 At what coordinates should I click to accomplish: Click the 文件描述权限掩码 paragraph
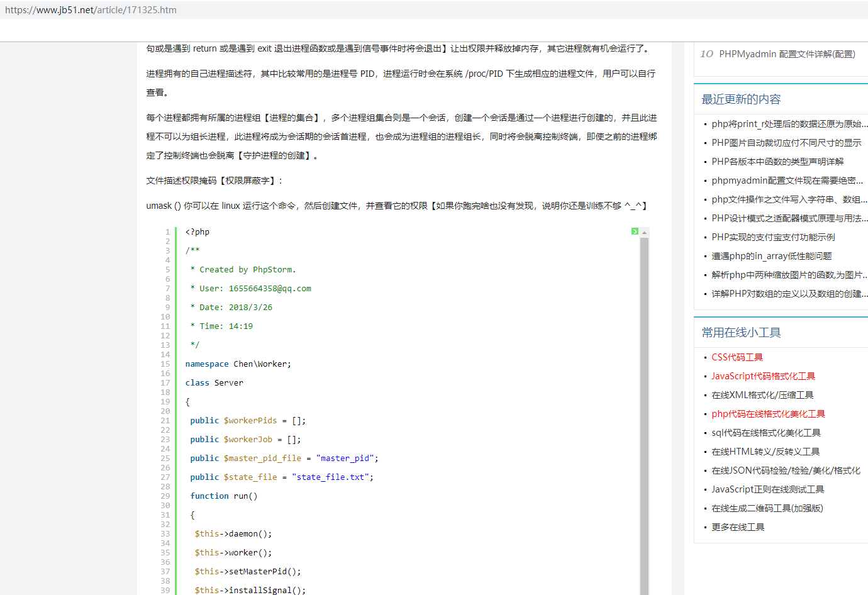[215, 181]
